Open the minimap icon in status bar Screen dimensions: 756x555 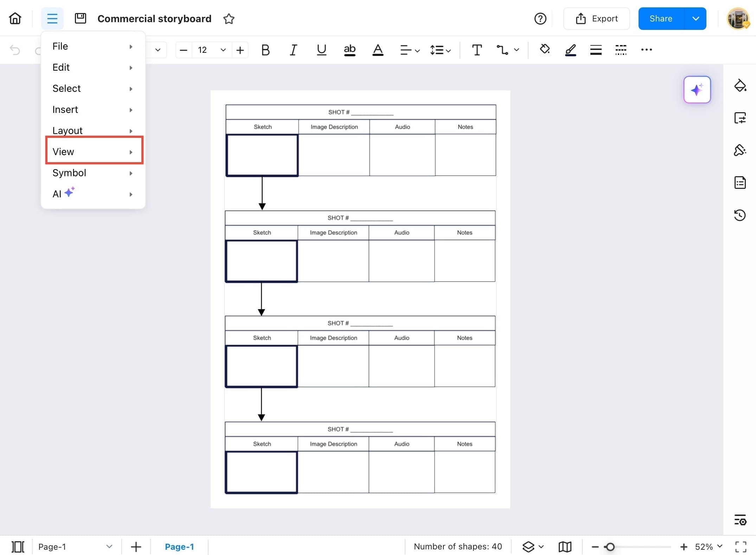(565, 546)
